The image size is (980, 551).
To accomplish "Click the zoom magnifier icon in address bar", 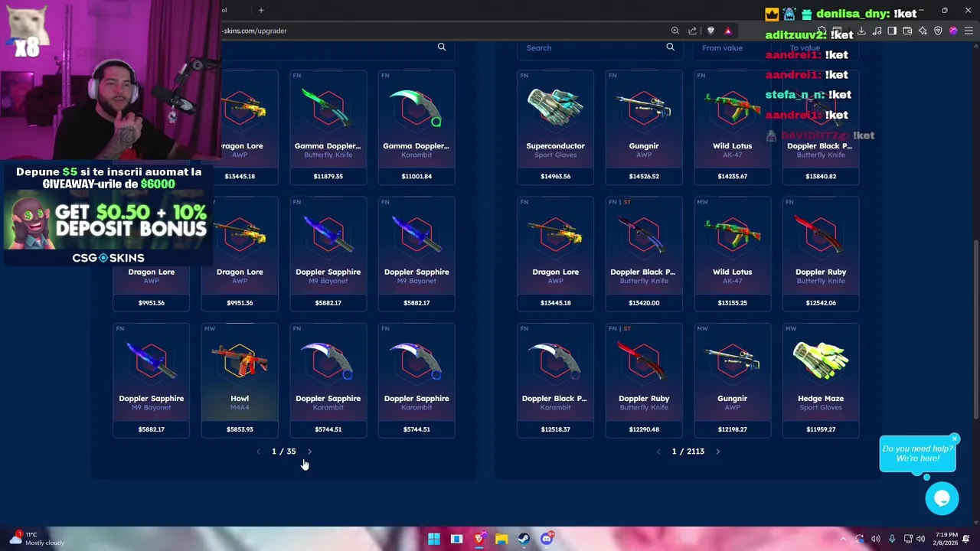I will coord(675,31).
